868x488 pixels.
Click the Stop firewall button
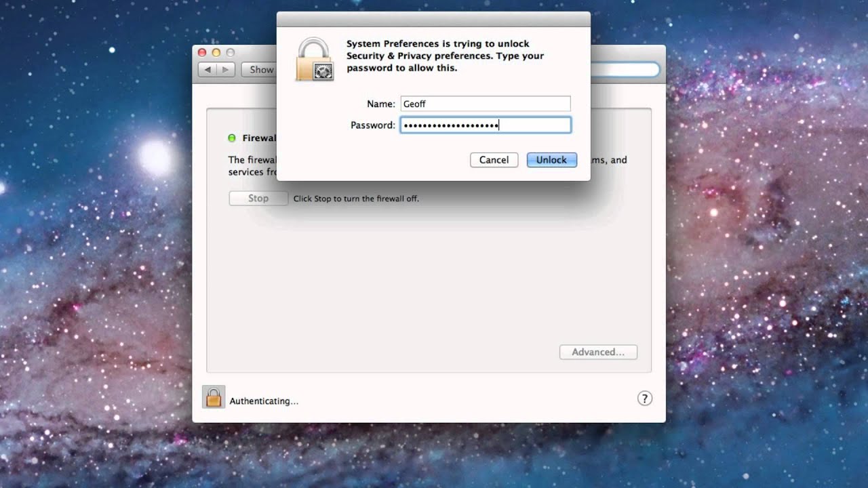[x=258, y=199]
